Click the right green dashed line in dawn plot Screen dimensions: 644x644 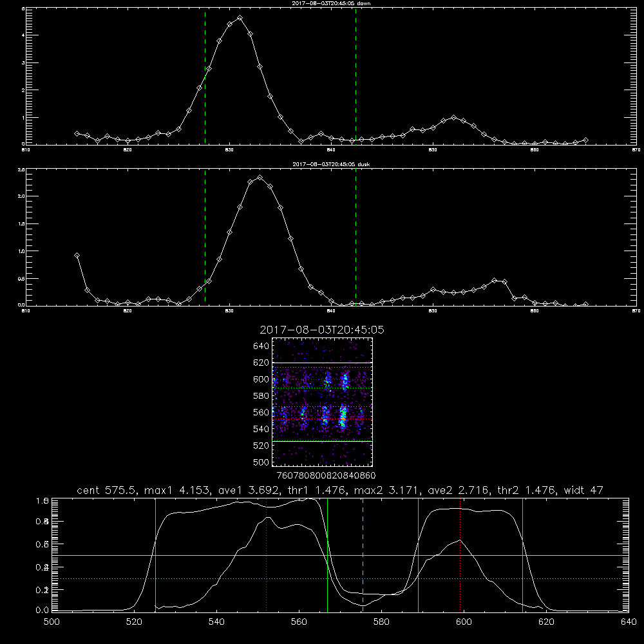(x=355, y=76)
